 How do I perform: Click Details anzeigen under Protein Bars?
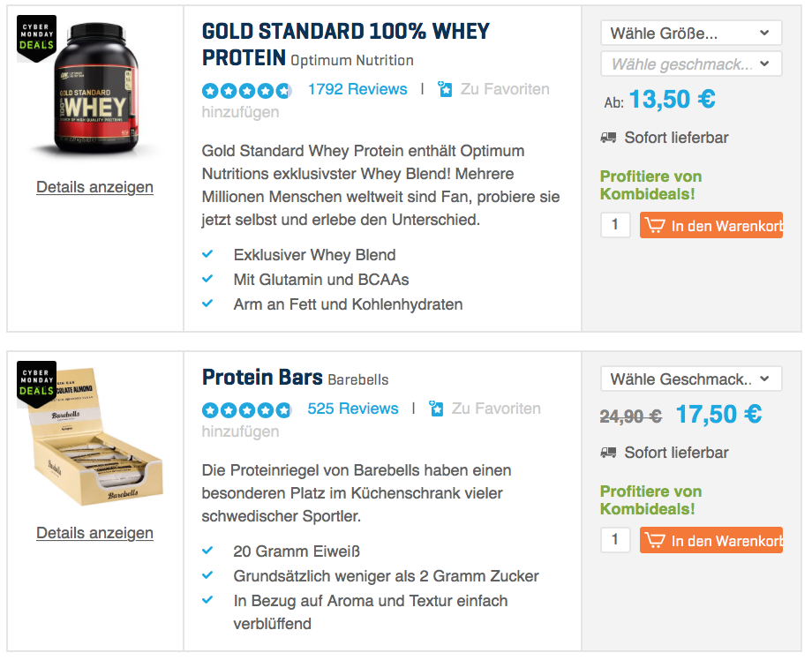[94, 533]
